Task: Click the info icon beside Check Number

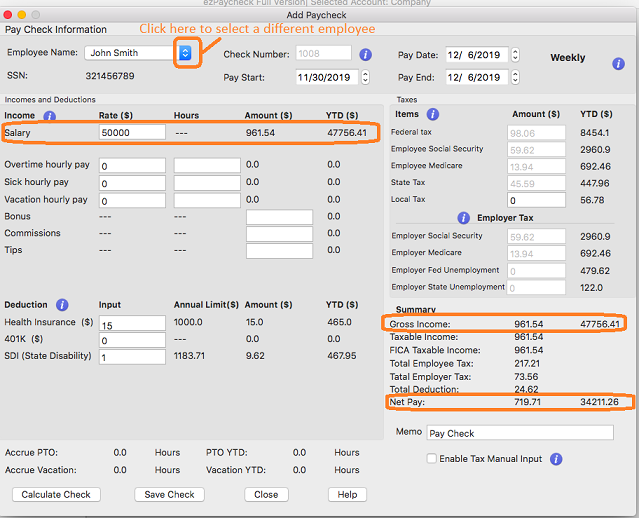Action: point(366,55)
